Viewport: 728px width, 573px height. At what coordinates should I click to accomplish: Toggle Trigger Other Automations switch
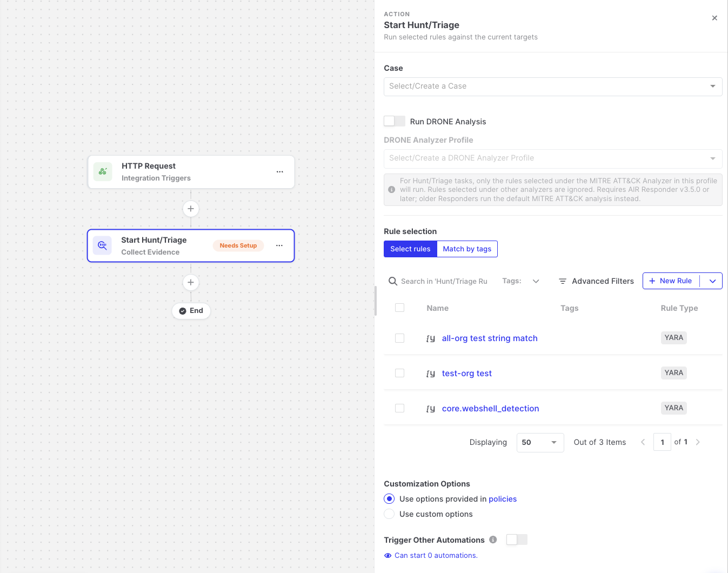click(517, 539)
